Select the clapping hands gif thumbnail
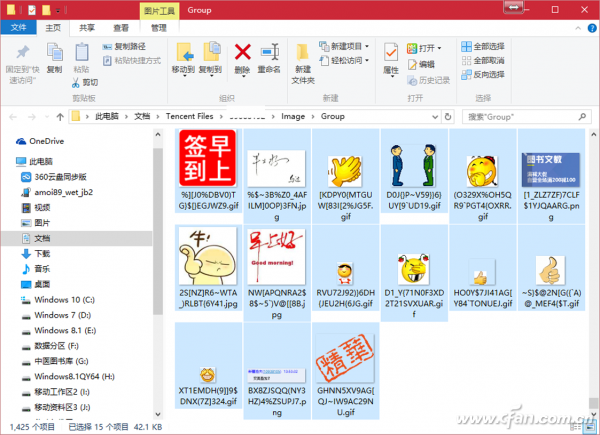The image size is (600, 435). pos(345,171)
